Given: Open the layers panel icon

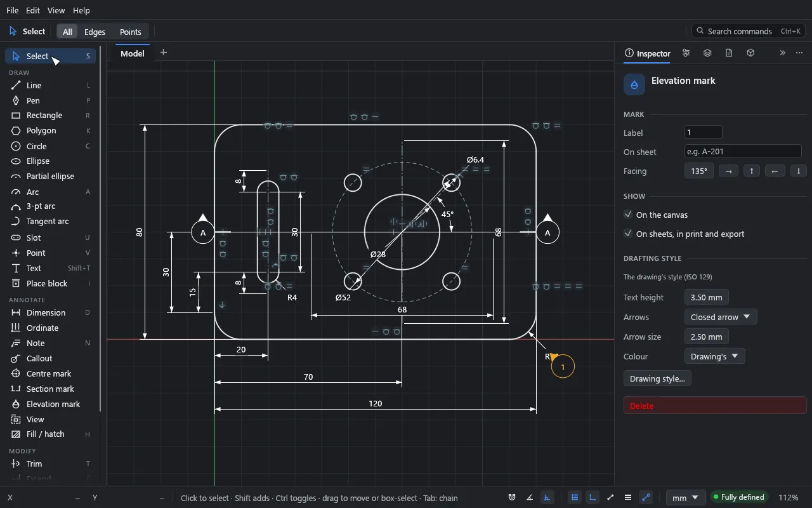Looking at the screenshot, I should pos(707,53).
